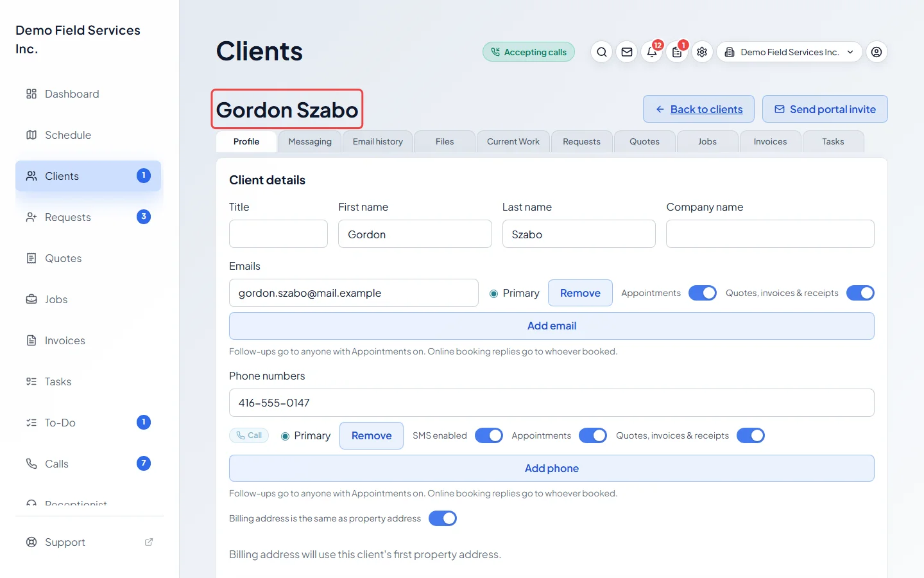Click the Last name field
924x578 pixels.
[x=579, y=234]
